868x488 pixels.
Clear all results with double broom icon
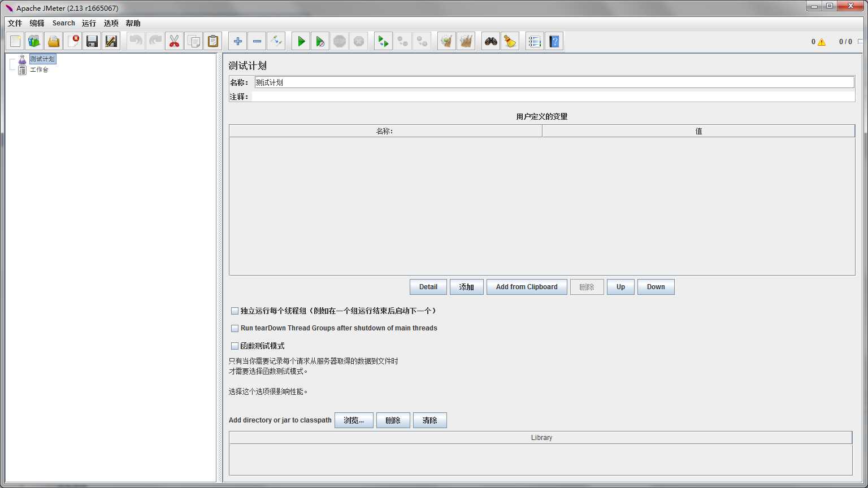pyautogui.click(x=466, y=41)
